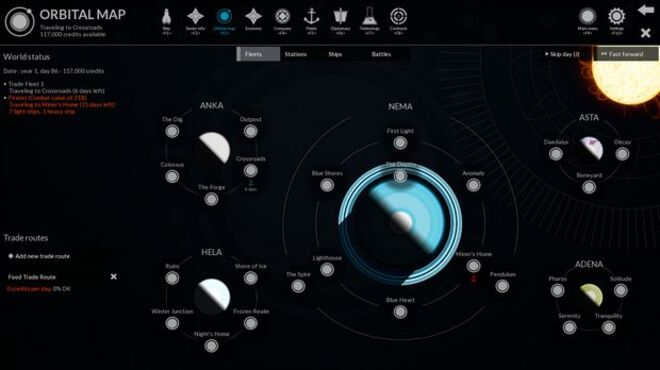Switch to the Fleets tab
The image size is (660, 370).
tap(258, 54)
